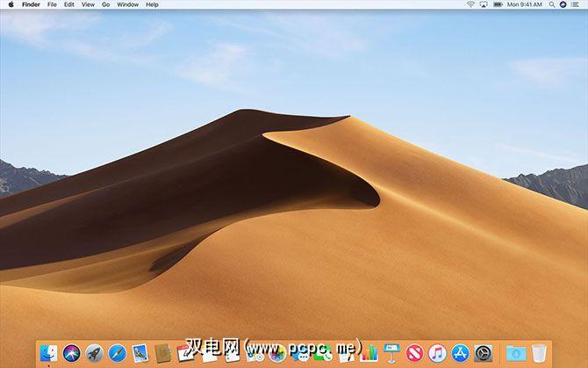Click the AirPlay display icon in menu bar
The height and width of the screenshot is (368, 588).
(484, 4)
